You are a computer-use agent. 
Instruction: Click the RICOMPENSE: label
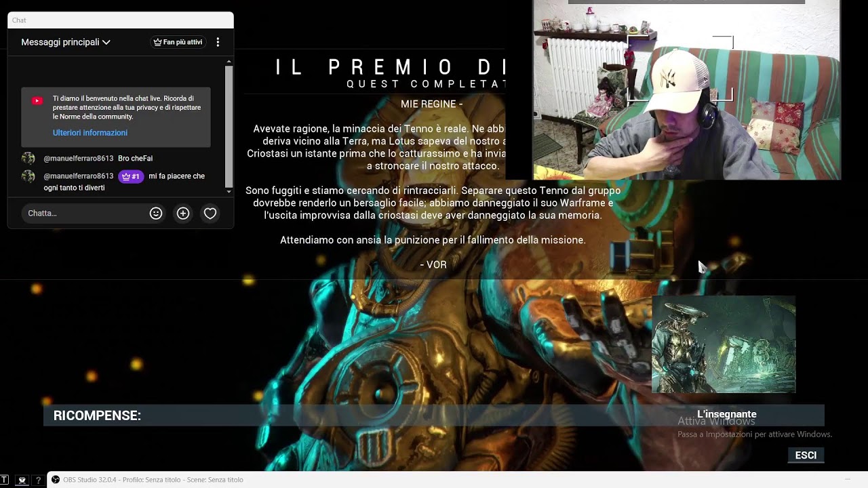tap(97, 415)
